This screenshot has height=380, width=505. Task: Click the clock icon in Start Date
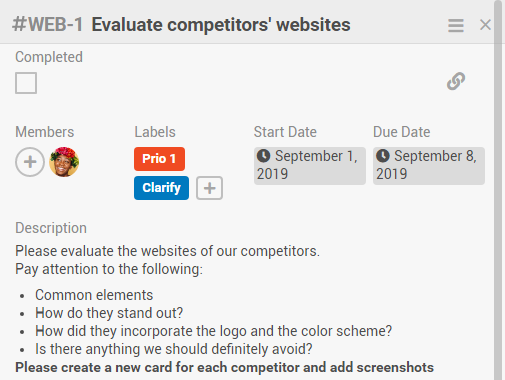click(263, 156)
